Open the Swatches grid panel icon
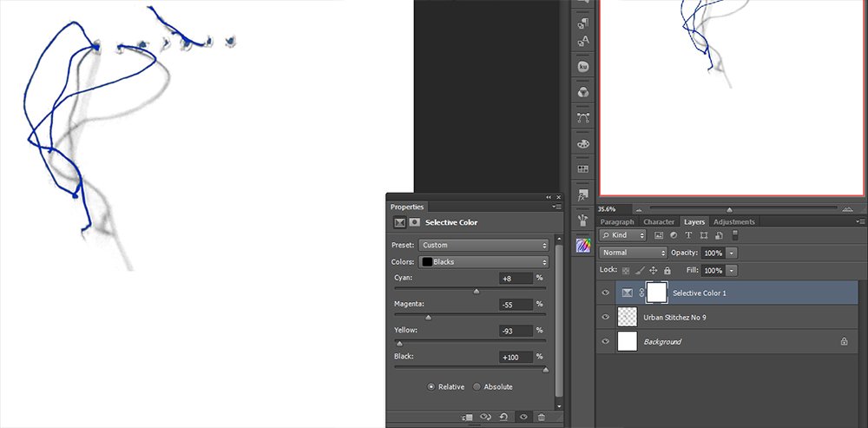The image size is (868, 428). click(583, 169)
